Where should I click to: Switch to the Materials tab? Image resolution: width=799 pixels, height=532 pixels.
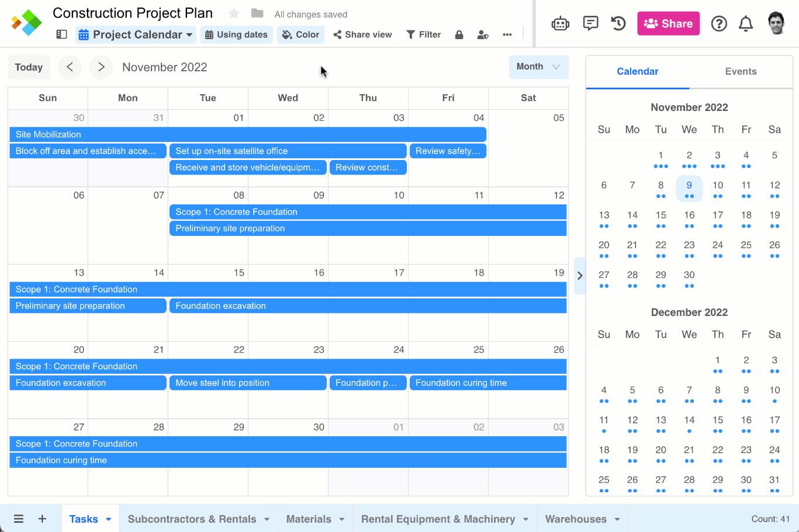coord(309,519)
